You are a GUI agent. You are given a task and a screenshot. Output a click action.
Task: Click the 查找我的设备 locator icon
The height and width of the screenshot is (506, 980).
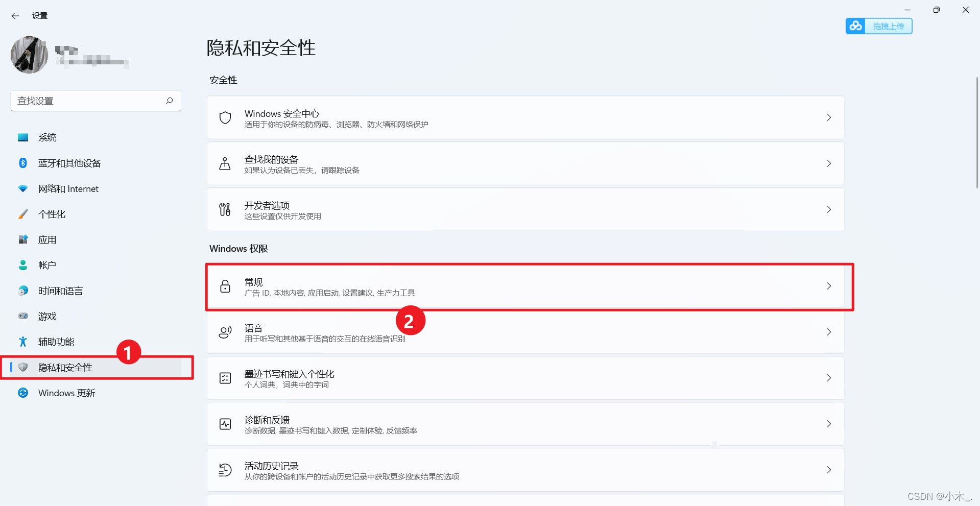coord(225,163)
